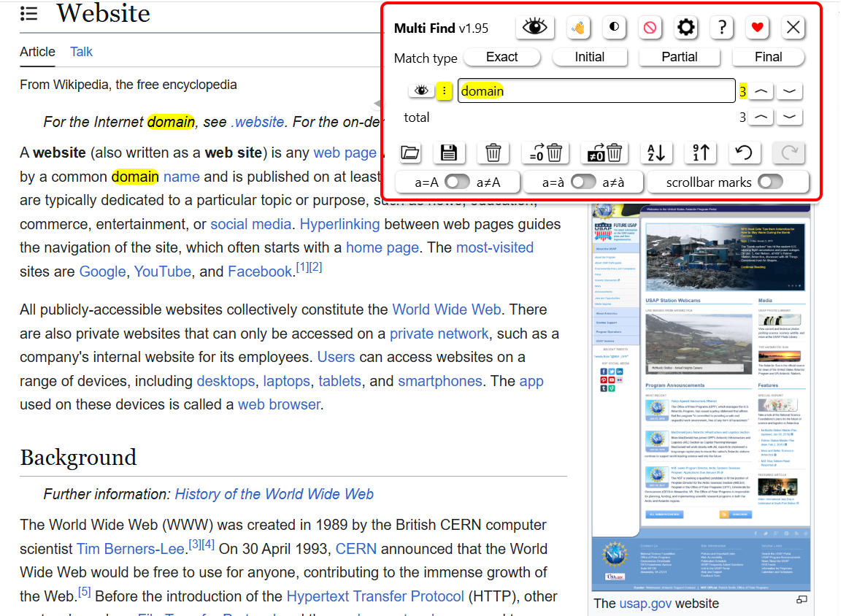
Task: Open the Multi Find help question mark
Action: [722, 27]
